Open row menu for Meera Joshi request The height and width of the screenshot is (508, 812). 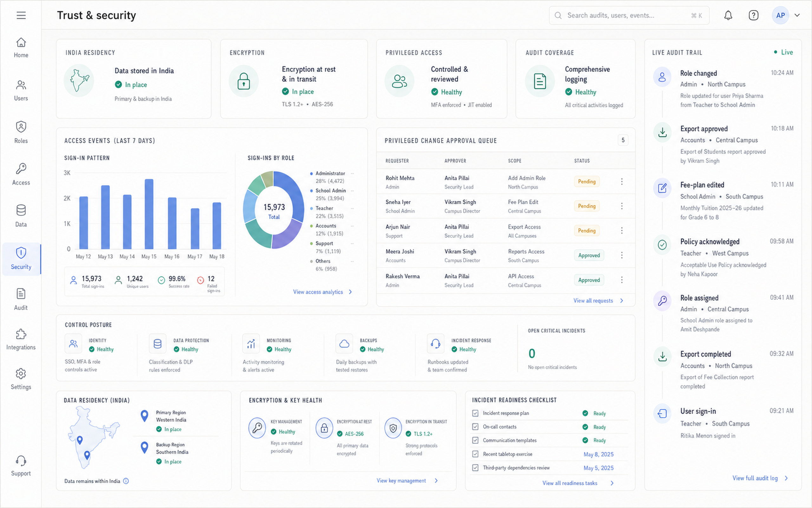[x=622, y=255]
